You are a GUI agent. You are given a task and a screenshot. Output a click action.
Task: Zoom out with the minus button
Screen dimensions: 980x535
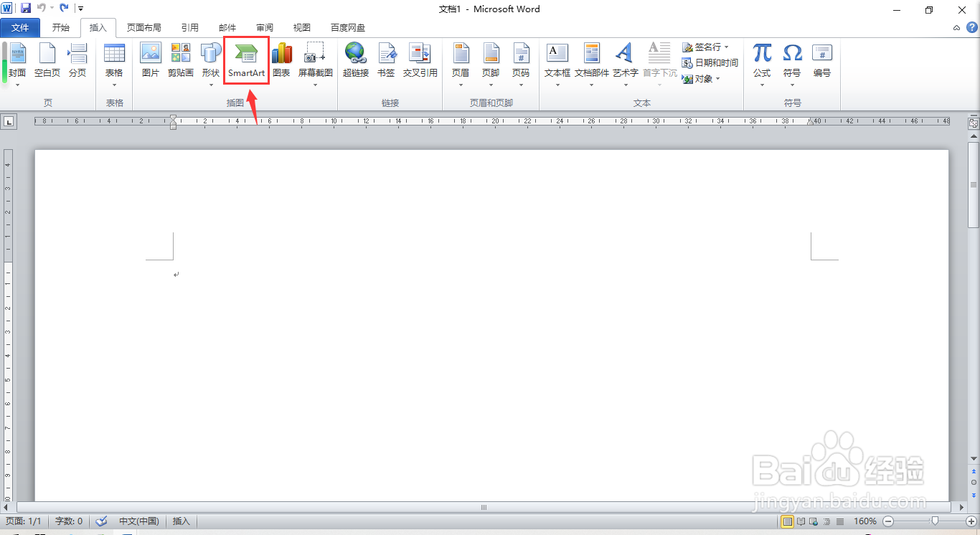888,521
